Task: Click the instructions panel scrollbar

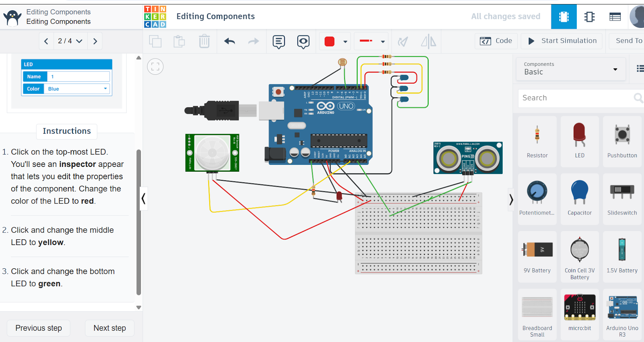Action: click(139, 222)
